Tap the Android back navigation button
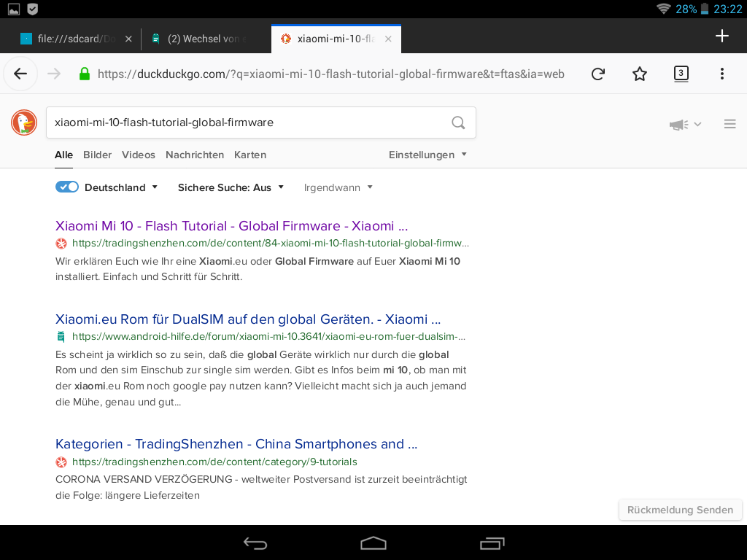 click(255, 542)
